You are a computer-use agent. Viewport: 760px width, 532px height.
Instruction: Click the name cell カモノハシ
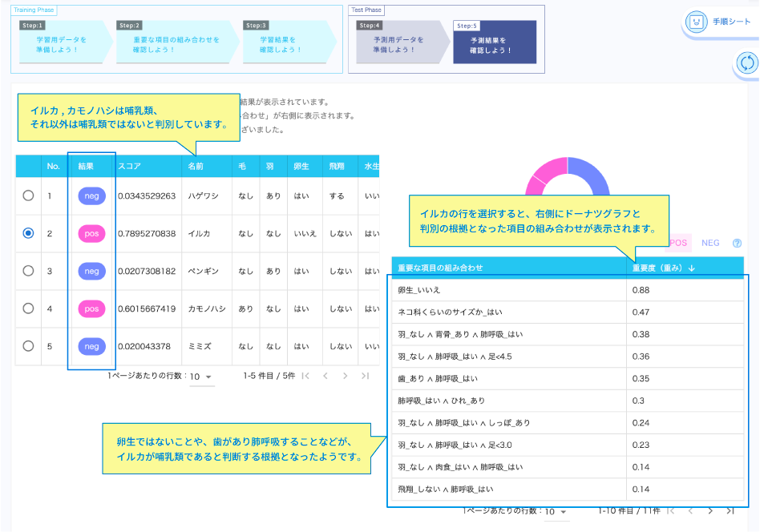[207, 308]
